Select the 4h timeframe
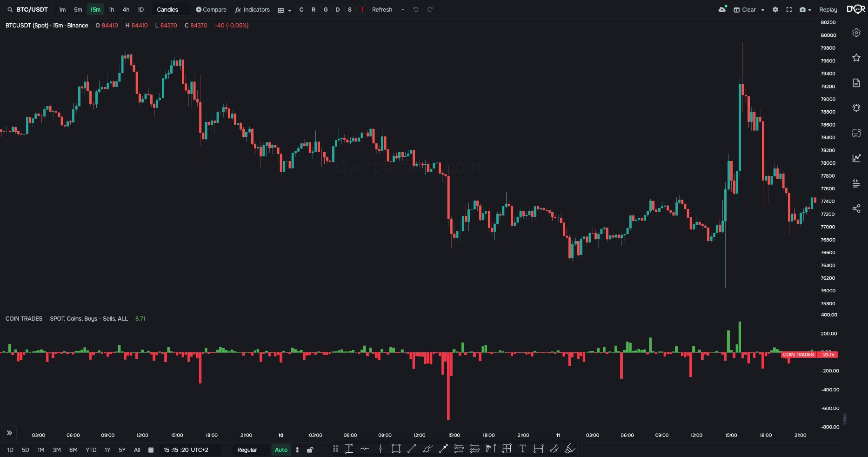The width and height of the screenshot is (868, 457). pos(126,9)
